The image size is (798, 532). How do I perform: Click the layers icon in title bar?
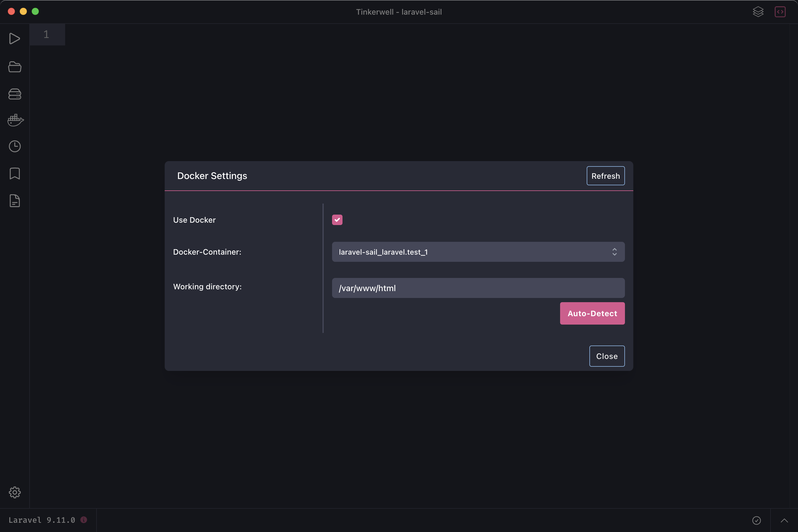[x=758, y=12]
